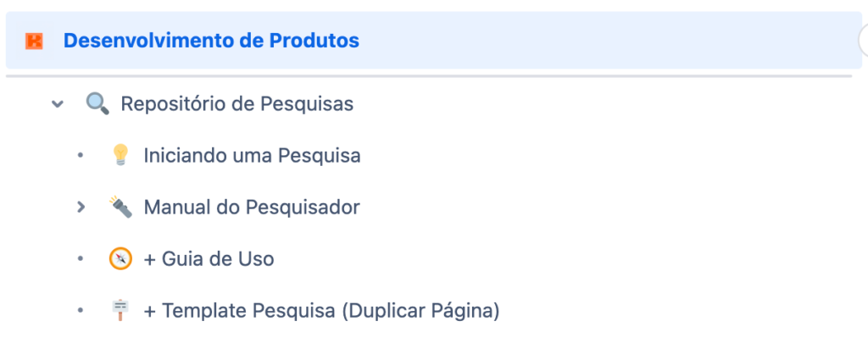Click the signpost emoji icon
The width and height of the screenshot is (868, 349).
[x=120, y=311]
